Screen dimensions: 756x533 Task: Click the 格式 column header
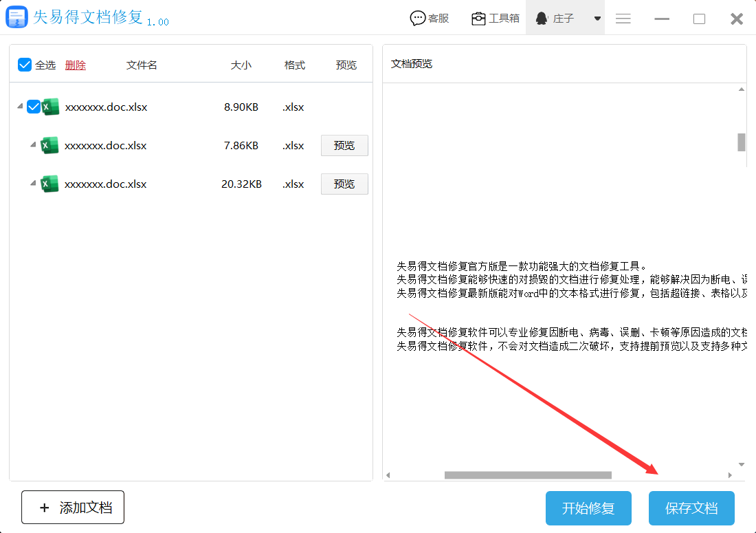click(295, 65)
